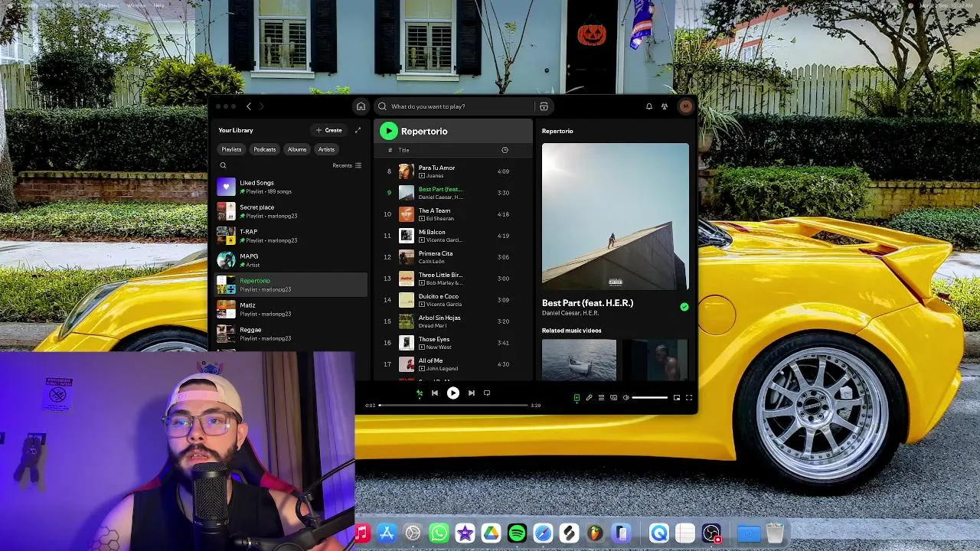The height and width of the screenshot is (551, 980).
Task: Toggle saved check for Best Part
Action: (684, 307)
